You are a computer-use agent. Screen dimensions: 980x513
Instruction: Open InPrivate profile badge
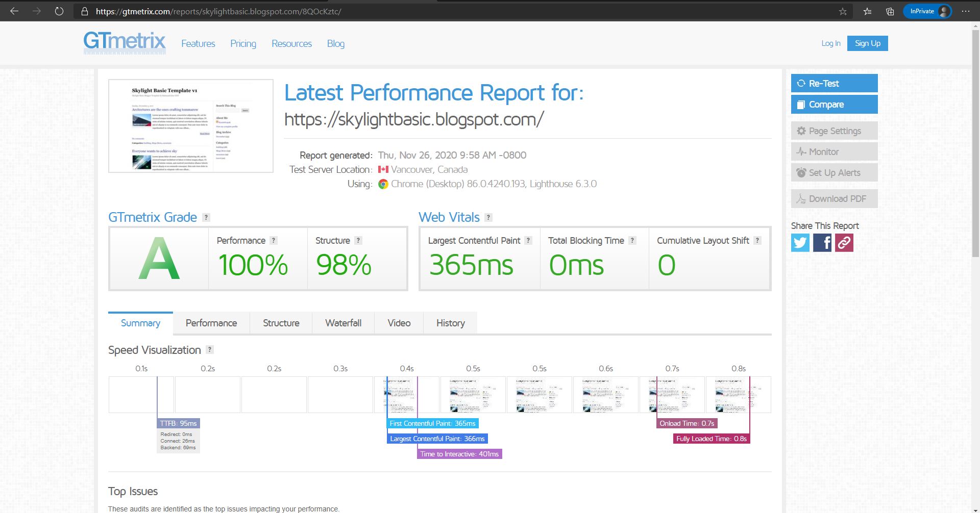tap(927, 11)
